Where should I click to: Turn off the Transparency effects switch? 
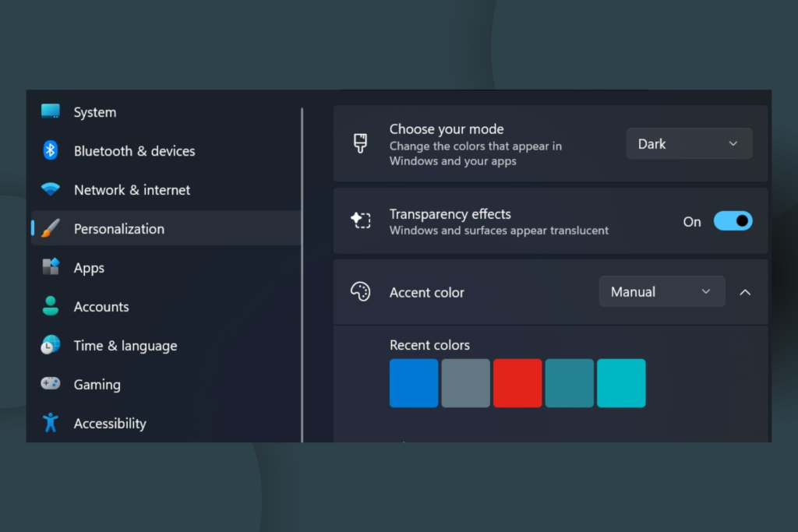[733, 221]
